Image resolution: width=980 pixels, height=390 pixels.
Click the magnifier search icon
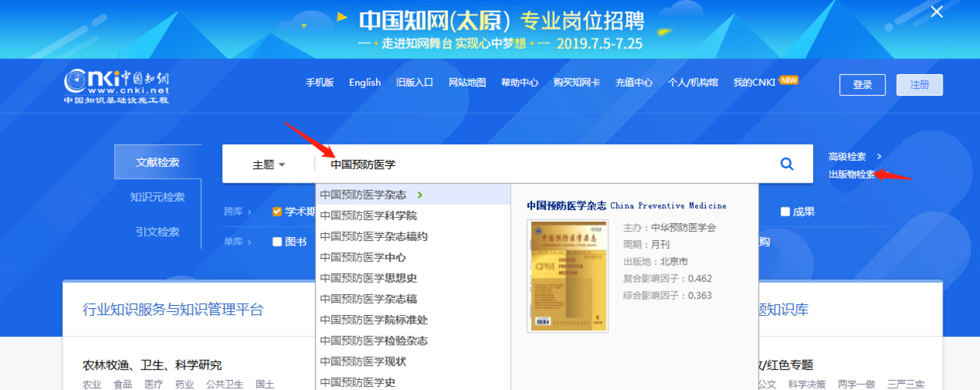pyautogui.click(x=786, y=164)
